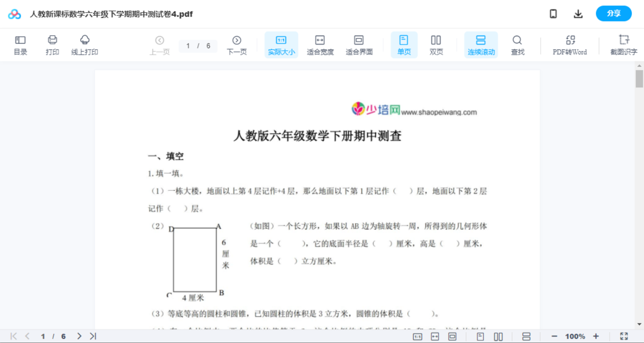Open the 目录 table of contents panel
Viewport: 644px width, 343px height.
pos(21,45)
